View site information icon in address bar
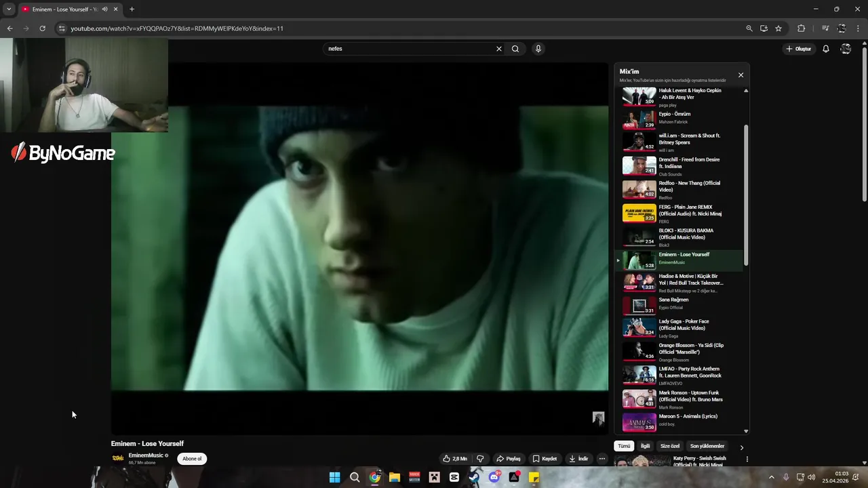The height and width of the screenshot is (488, 868). (62, 28)
